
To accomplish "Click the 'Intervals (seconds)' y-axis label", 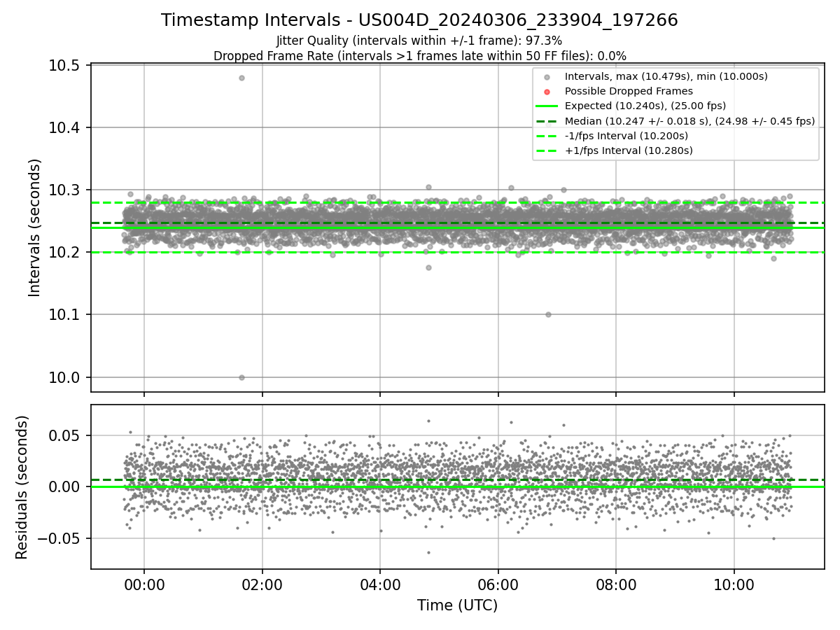I will 35,227.
